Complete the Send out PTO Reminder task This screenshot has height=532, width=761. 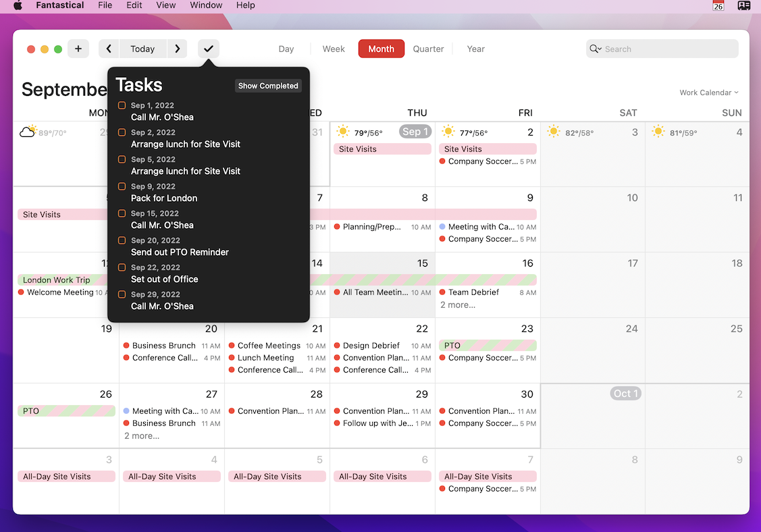pos(122,240)
